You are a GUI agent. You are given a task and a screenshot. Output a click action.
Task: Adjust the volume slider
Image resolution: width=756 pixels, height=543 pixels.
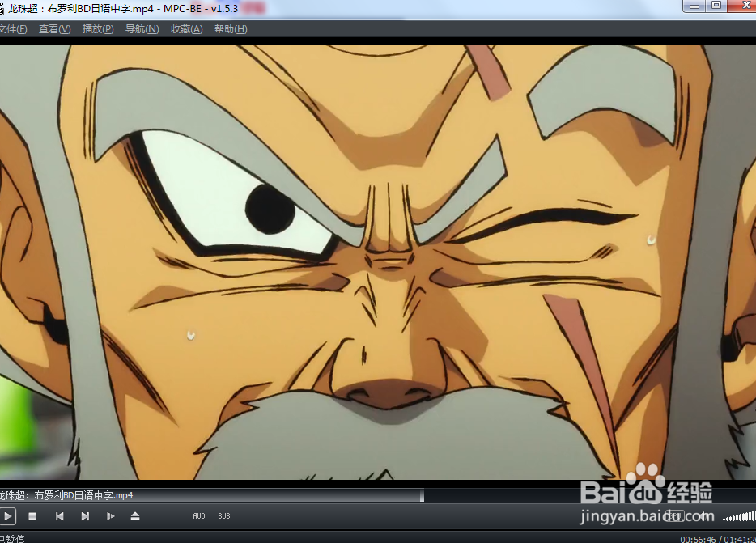tap(739, 517)
